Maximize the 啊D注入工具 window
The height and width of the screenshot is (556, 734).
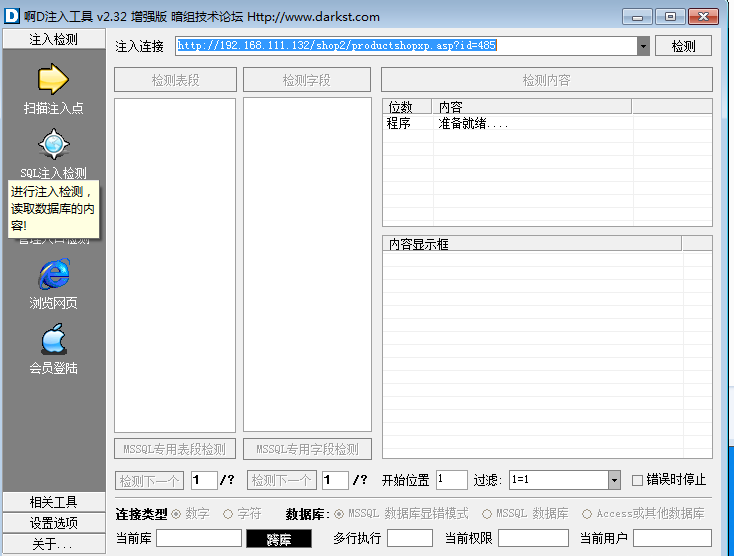tap(670, 17)
